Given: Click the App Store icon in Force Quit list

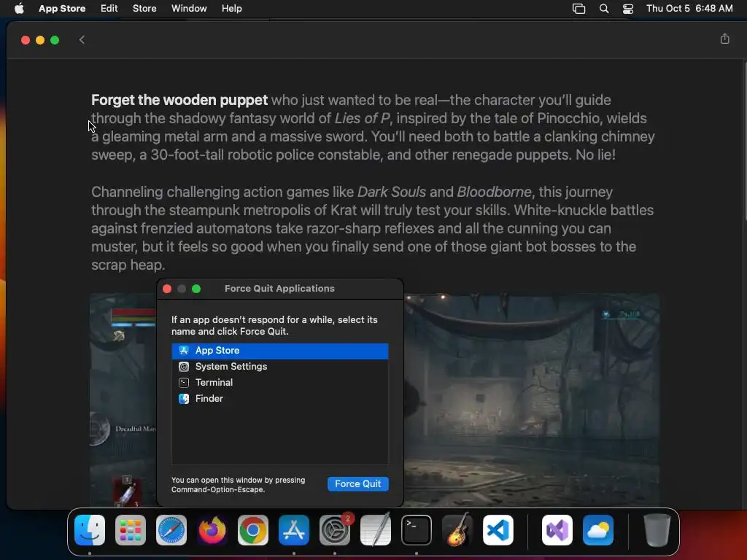Looking at the screenshot, I should (184, 351).
